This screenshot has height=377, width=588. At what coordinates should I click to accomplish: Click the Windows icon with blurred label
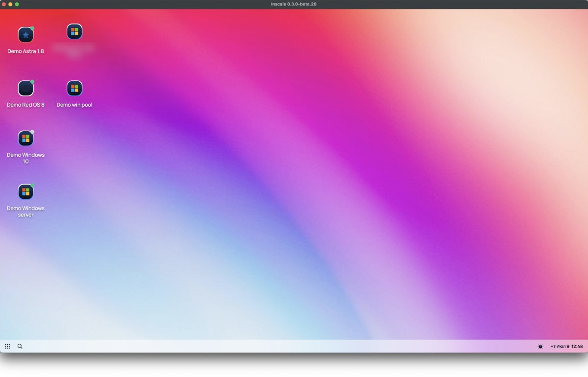point(74,32)
